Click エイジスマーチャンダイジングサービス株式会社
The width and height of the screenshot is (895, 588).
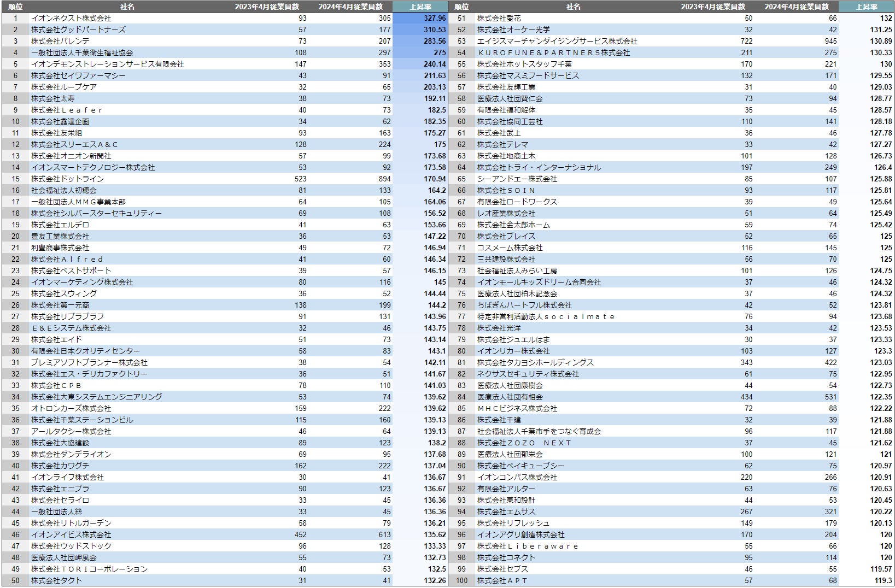557,41
